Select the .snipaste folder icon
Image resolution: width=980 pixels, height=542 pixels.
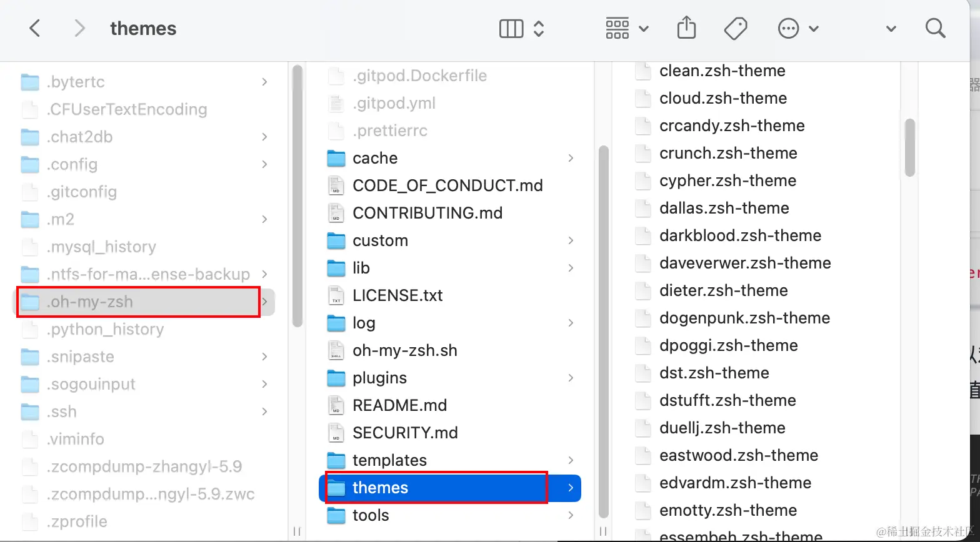30,357
